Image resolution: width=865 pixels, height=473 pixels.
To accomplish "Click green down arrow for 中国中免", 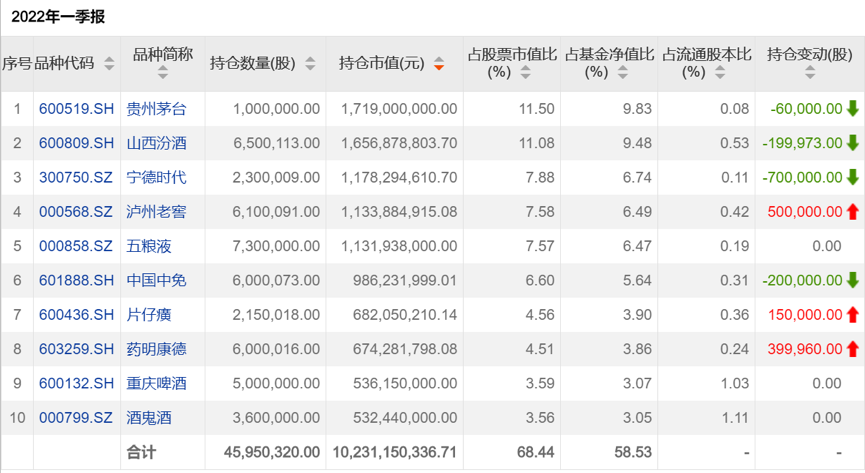I will (853, 280).
